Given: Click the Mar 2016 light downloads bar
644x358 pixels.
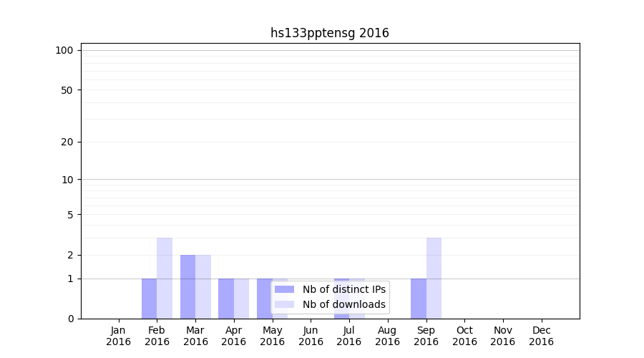Looking at the screenshot, I should coord(203,286).
